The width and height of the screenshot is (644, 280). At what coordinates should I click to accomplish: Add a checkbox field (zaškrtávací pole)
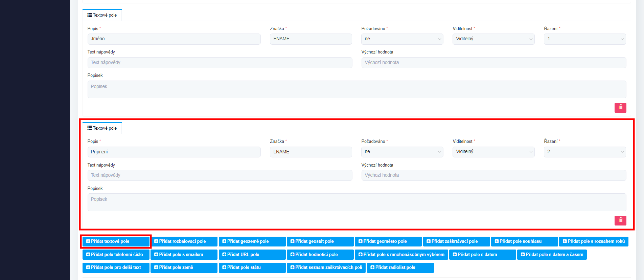(x=456, y=241)
